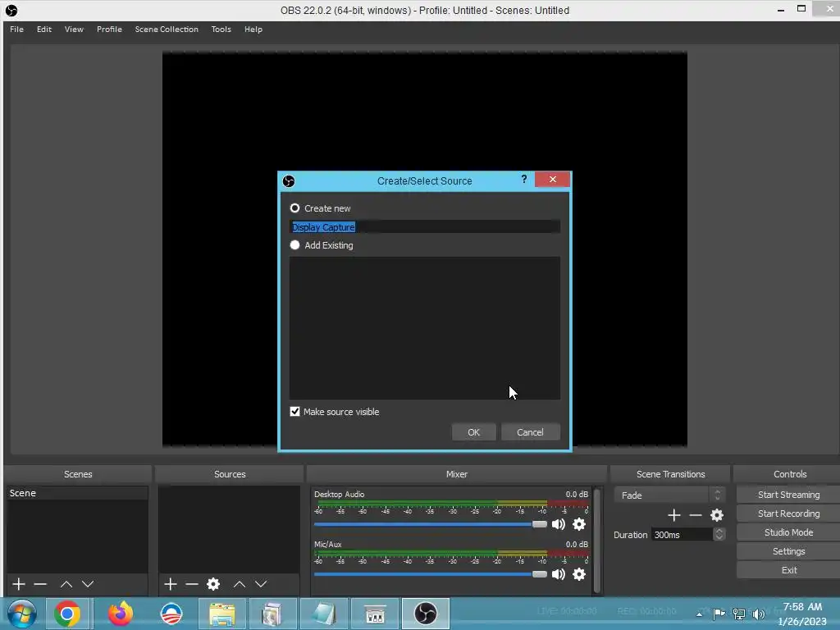Move scene down arrow in Scenes panel
This screenshot has width=840, height=630.
(x=88, y=584)
